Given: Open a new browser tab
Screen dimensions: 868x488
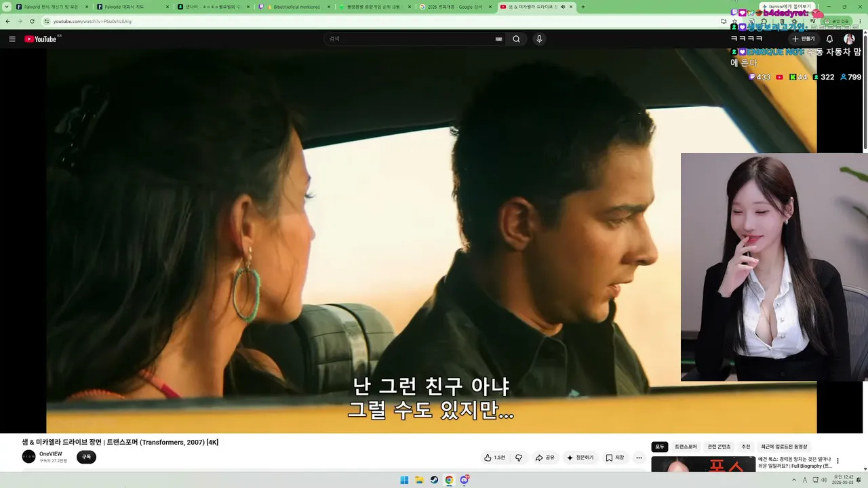Looking at the screenshot, I should click(583, 7).
